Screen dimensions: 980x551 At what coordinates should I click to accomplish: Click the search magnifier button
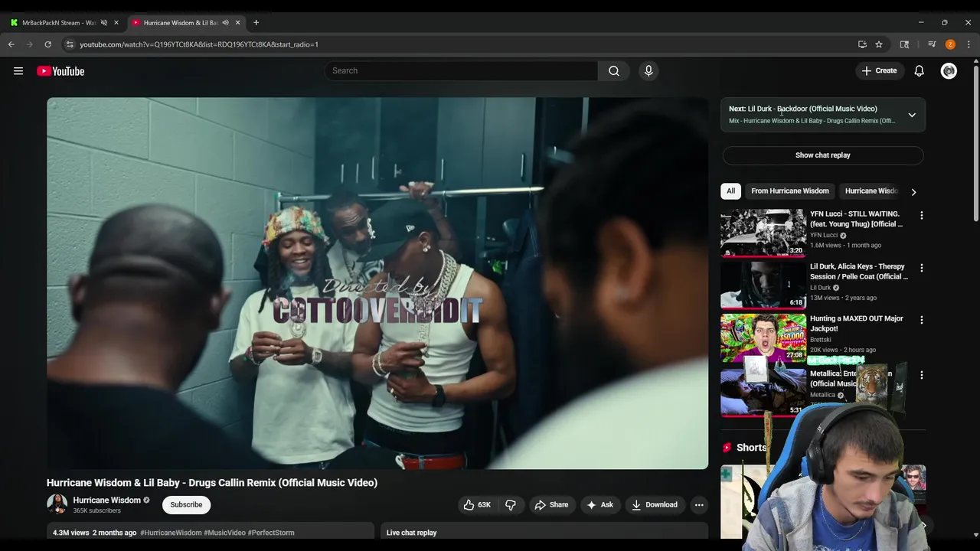tap(614, 71)
